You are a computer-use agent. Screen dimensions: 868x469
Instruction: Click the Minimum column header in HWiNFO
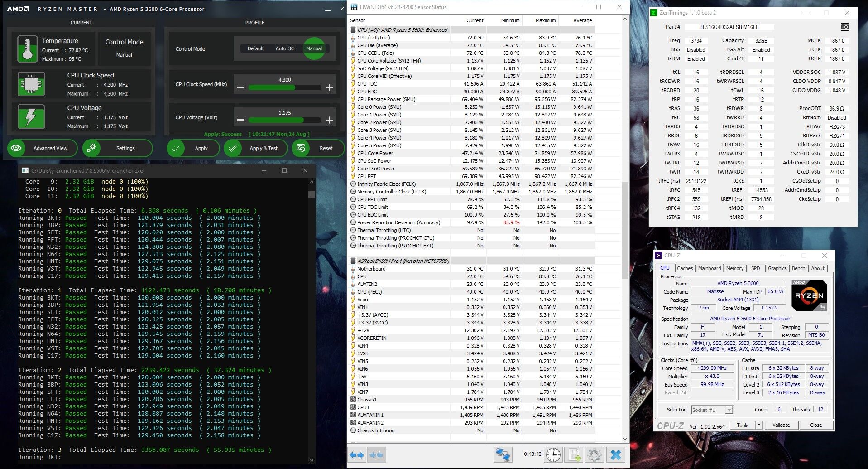[x=504, y=20]
